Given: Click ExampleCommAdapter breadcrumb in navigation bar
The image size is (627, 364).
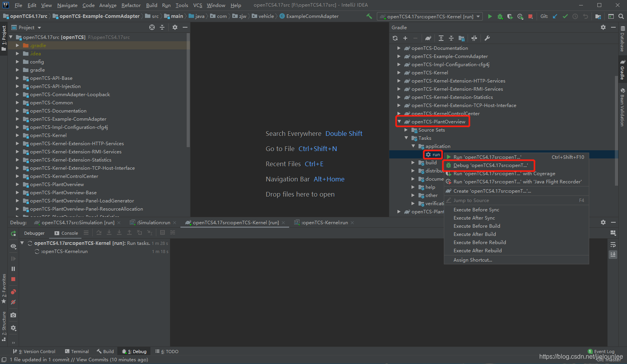Looking at the screenshot, I should (x=309, y=16).
